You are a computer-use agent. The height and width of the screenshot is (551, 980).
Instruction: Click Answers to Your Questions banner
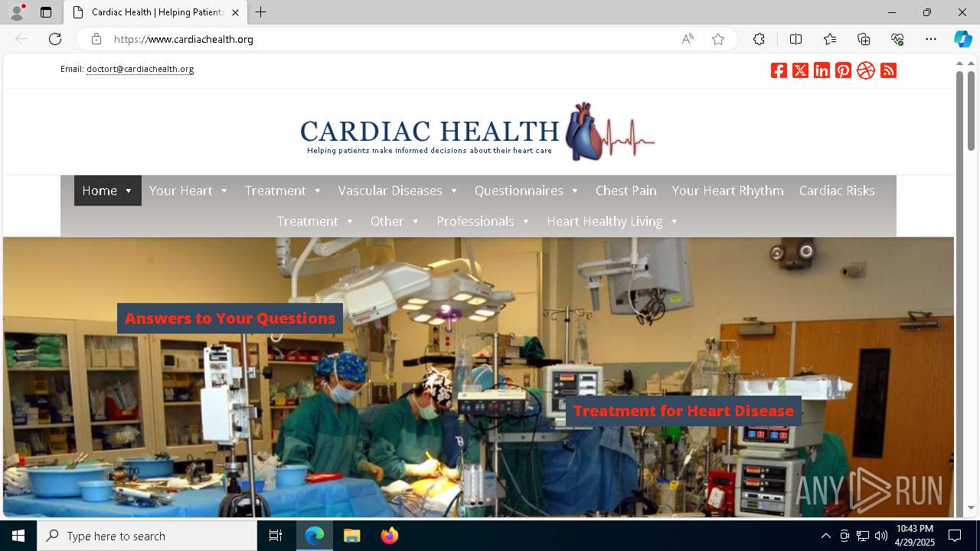click(230, 318)
